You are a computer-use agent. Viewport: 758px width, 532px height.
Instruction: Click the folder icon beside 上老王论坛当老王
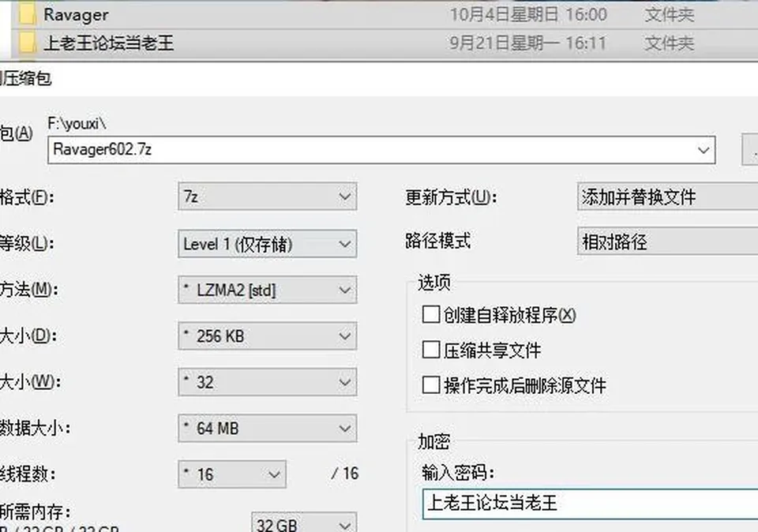(x=27, y=43)
